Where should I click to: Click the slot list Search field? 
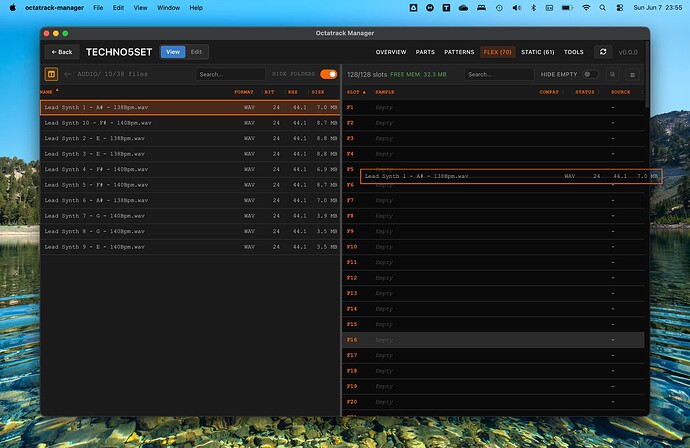tap(499, 74)
